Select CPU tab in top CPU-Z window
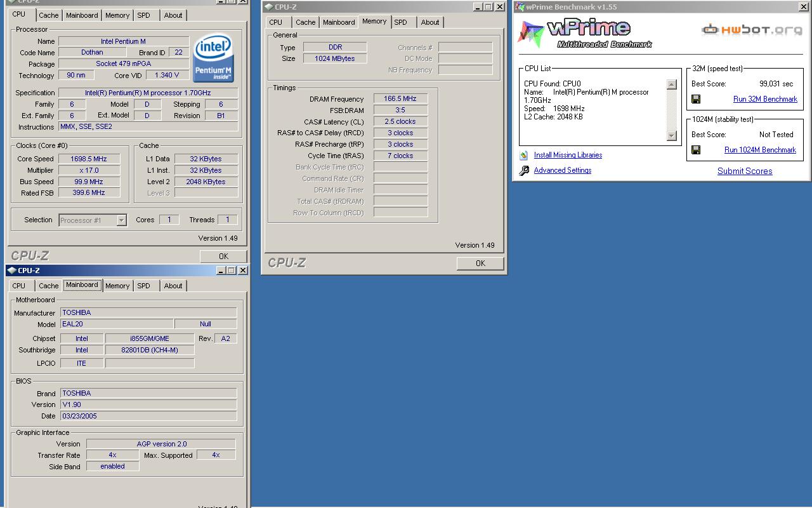This screenshot has height=508, width=812. (19, 14)
